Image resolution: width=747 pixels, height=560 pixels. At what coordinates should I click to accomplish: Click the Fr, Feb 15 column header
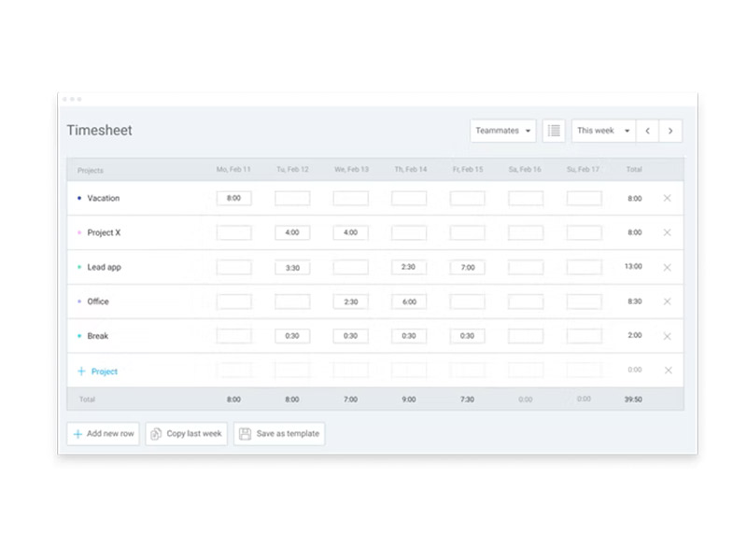468,170
